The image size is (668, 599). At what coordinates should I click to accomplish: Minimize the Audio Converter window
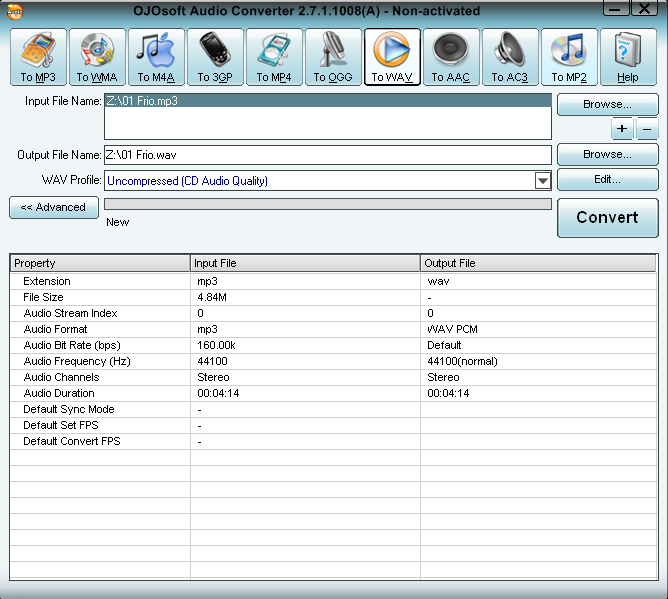(x=616, y=8)
